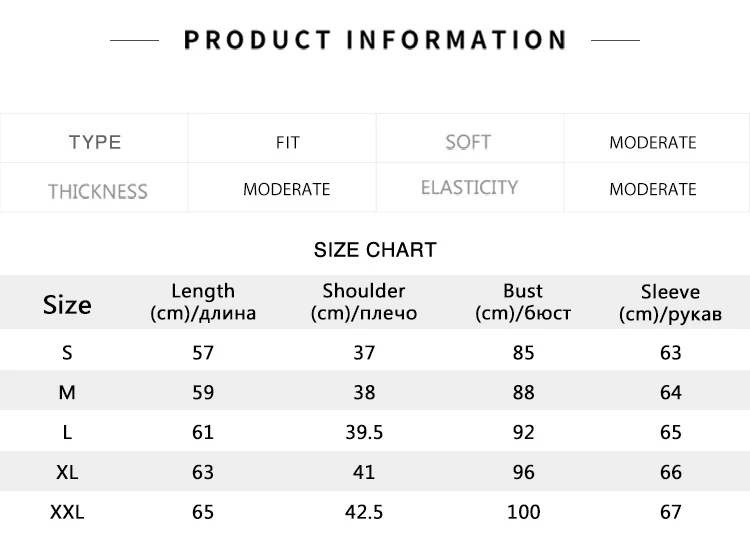Click the SIZE CHART title
Image resolution: width=750 pixels, height=554 pixels.
tap(375, 250)
